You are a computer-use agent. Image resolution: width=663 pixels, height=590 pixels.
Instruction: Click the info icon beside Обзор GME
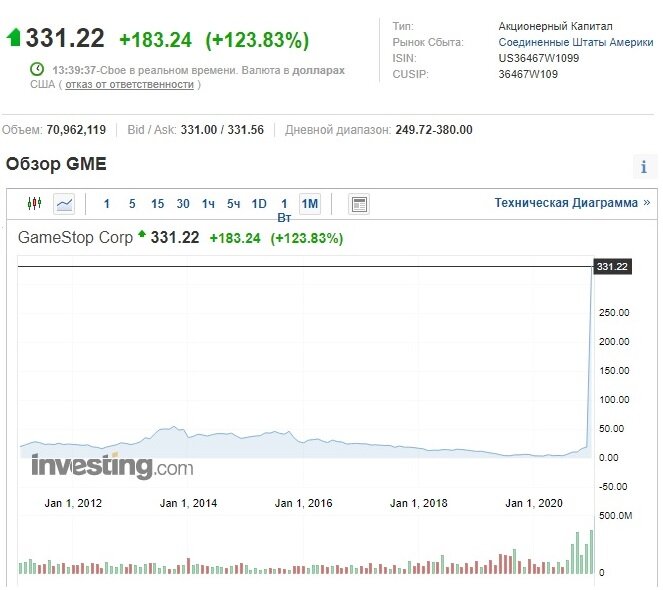644,167
